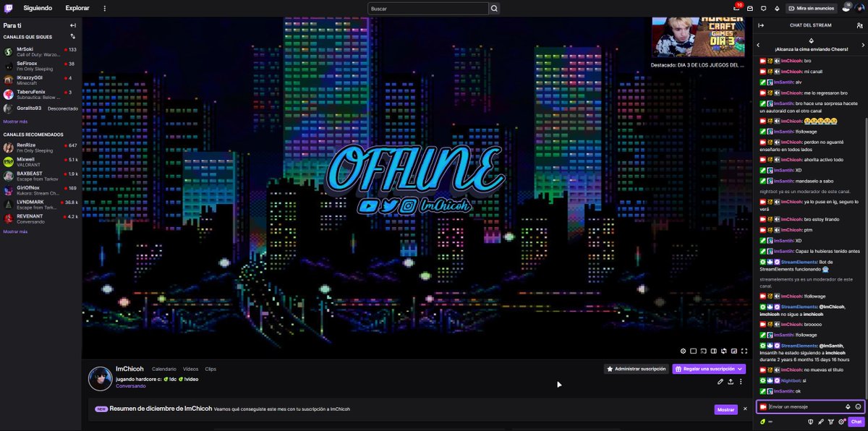Sort followed channels list

coord(73,36)
